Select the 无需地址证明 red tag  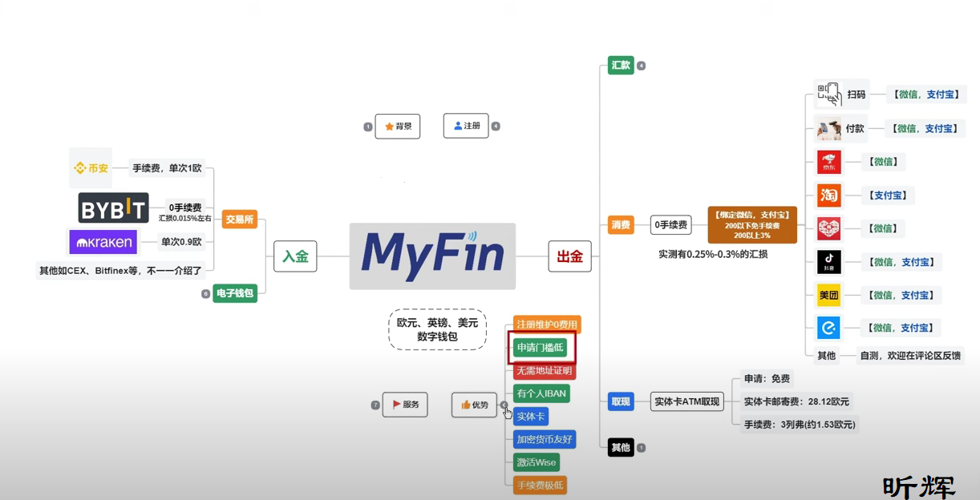pos(545,371)
